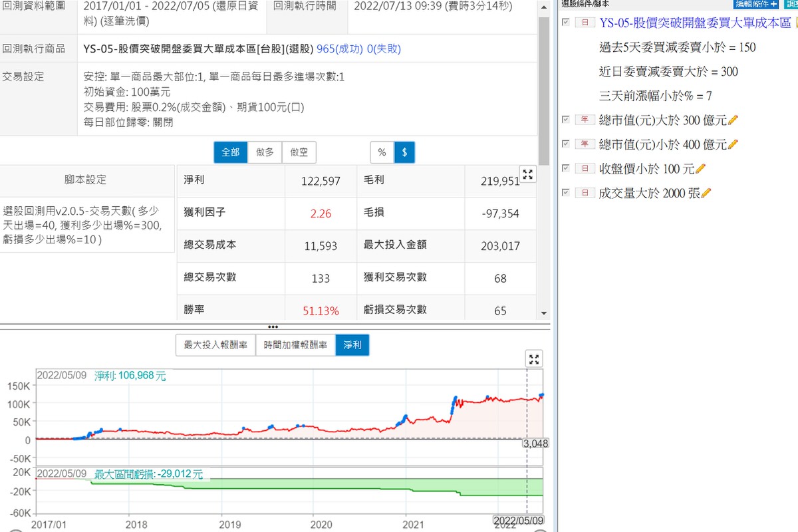
Task: Click the 日 frequency badge beside YS-05 script
Action: [585, 23]
